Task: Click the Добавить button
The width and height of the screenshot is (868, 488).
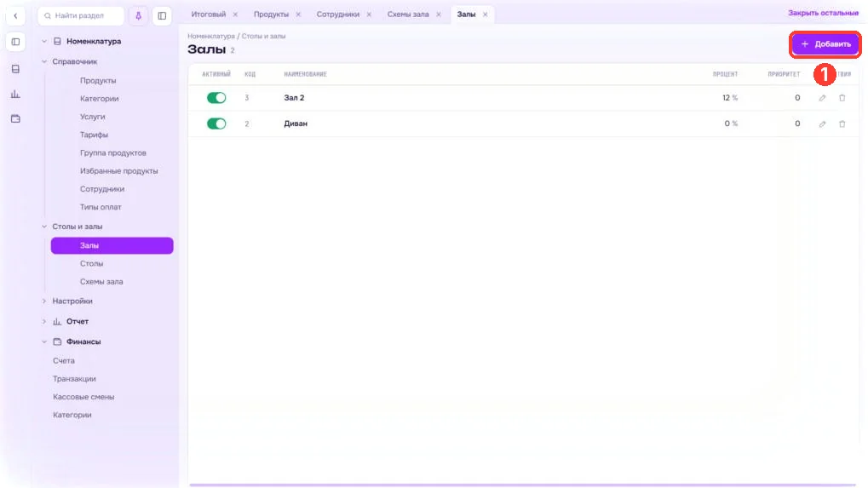Action: coord(825,44)
